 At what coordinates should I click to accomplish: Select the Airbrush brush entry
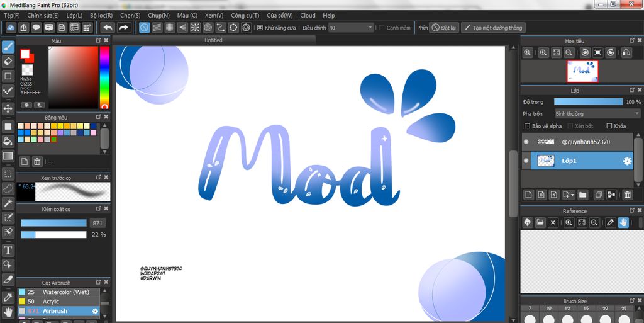tap(58, 311)
